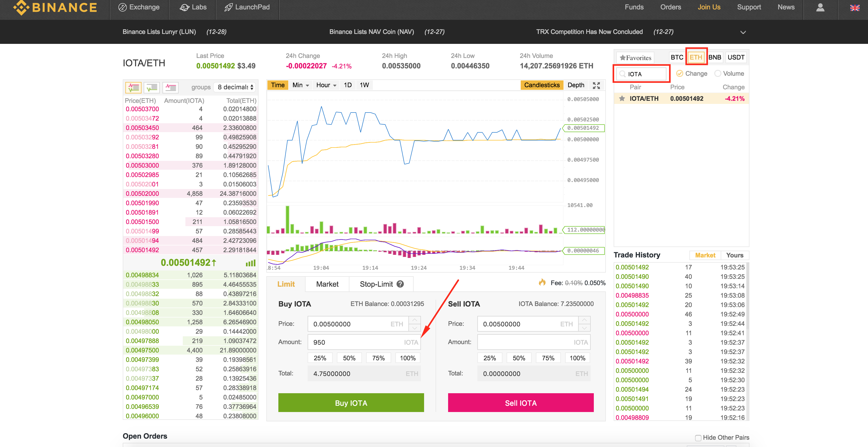This screenshot has height=447, width=868.
Task: Open the user account icon
Action: [x=820, y=7]
